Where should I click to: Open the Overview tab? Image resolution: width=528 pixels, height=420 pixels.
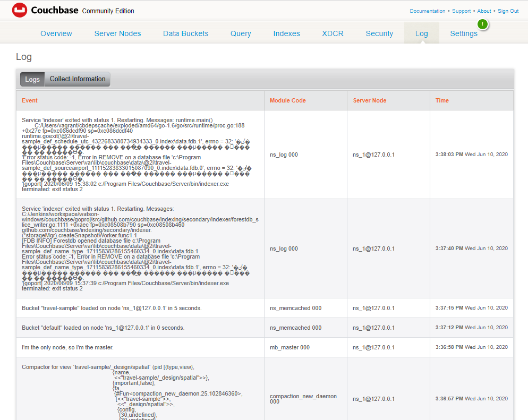click(x=56, y=33)
